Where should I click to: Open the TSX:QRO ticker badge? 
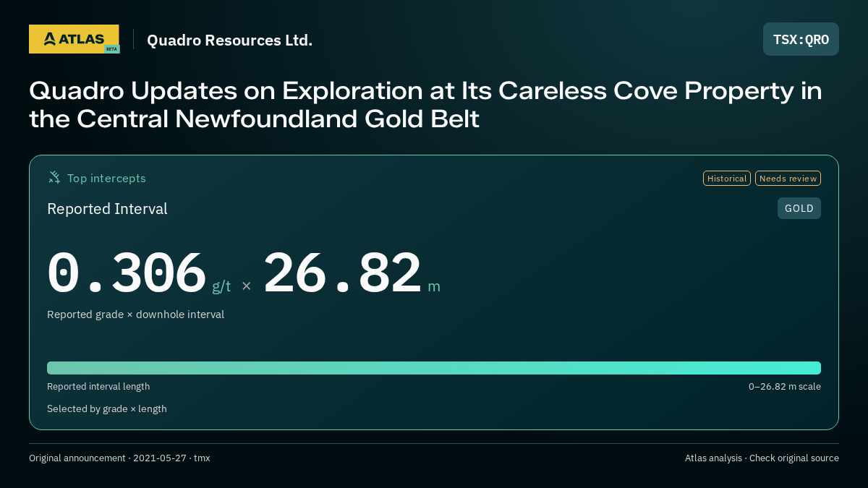coord(801,39)
